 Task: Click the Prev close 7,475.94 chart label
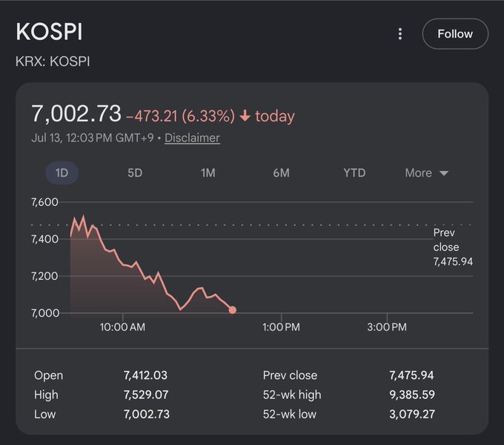(x=453, y=247)
